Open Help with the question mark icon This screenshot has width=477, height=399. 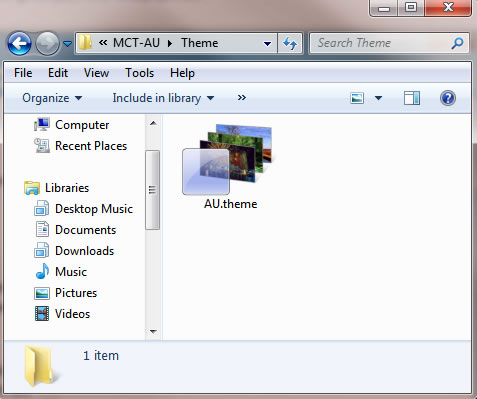448,98
